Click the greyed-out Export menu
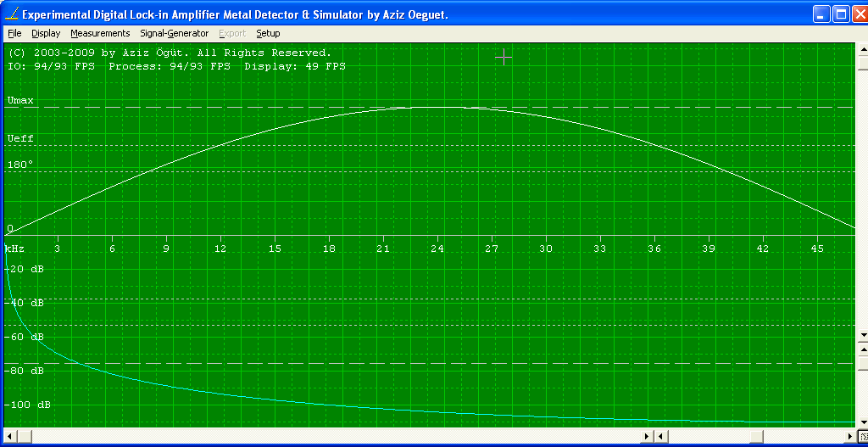 coord(232,33)
